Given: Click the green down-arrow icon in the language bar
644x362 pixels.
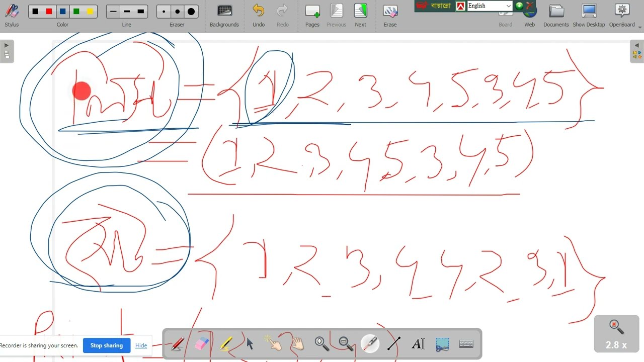Looking at the screenshot, I should tap(519, 6).
